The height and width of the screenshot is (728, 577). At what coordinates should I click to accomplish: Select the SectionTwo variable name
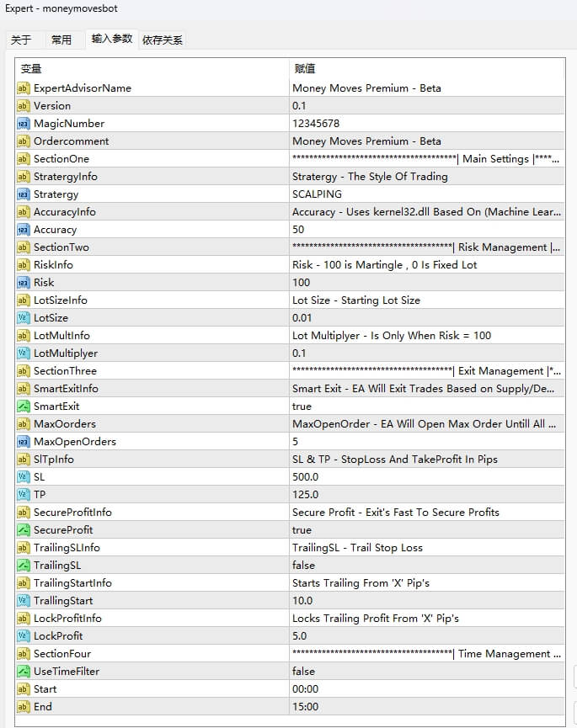[61, 247]
